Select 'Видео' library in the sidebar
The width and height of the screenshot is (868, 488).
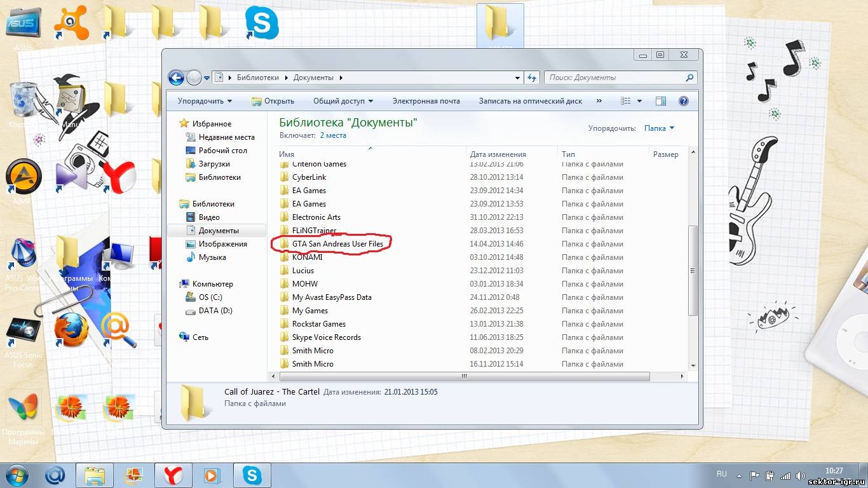(x=203, y=217)
